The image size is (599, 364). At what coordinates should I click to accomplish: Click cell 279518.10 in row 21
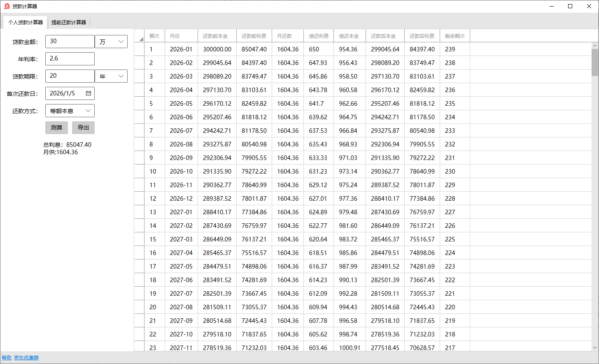coord(385,320)
